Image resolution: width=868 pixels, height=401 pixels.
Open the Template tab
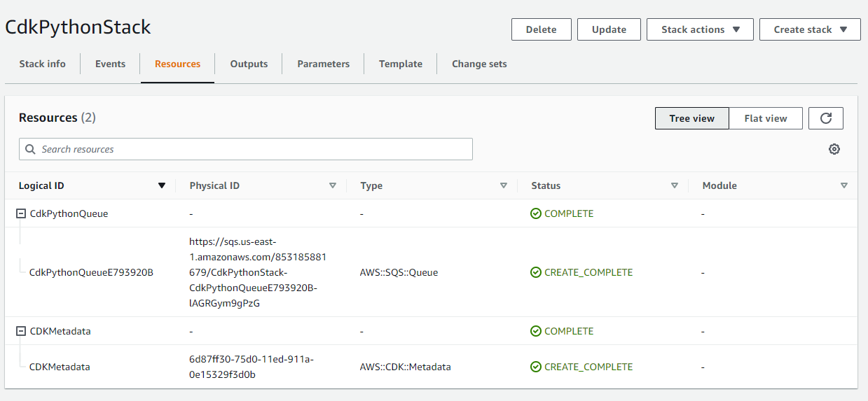pos(400,64)
